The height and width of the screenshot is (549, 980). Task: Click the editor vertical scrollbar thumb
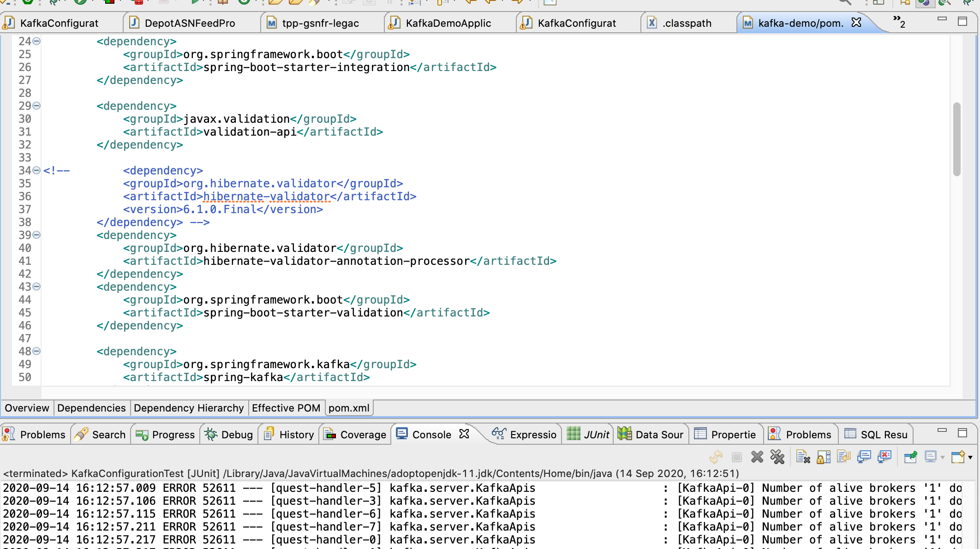click(x=957, y=139)
